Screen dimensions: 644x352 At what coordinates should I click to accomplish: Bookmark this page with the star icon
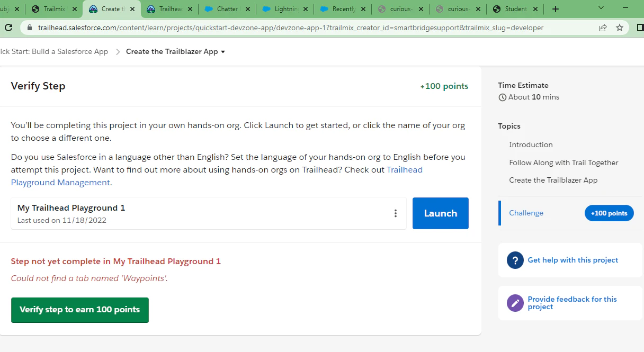pos(620,28)
